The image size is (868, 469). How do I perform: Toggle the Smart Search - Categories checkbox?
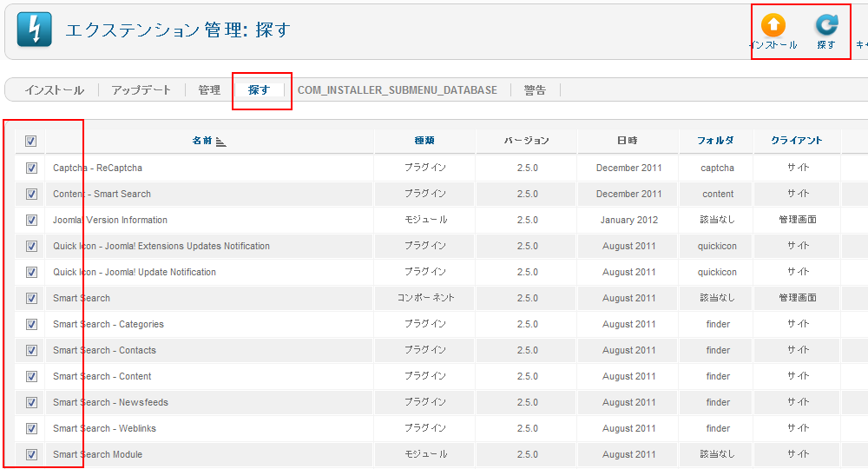coord(31,324)
